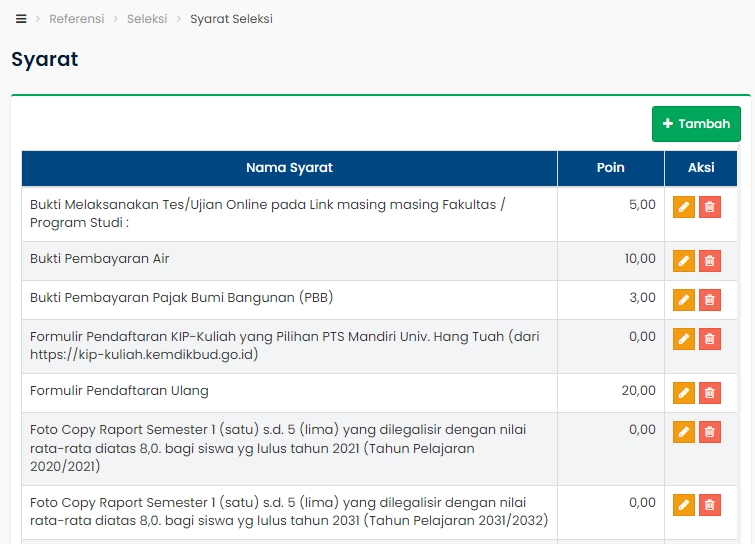Edit the Raport requirement for tahun 2021
Viewport: 755px width, 544px height.
click(684, 432)
